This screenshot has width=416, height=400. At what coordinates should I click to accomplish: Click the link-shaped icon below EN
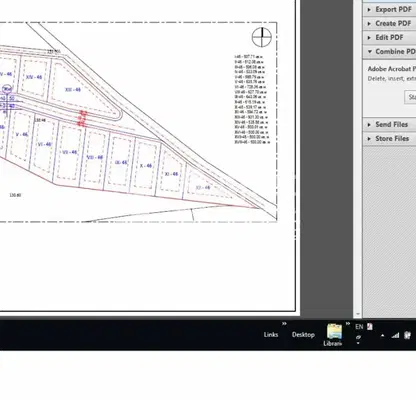(x=358, y=337)
